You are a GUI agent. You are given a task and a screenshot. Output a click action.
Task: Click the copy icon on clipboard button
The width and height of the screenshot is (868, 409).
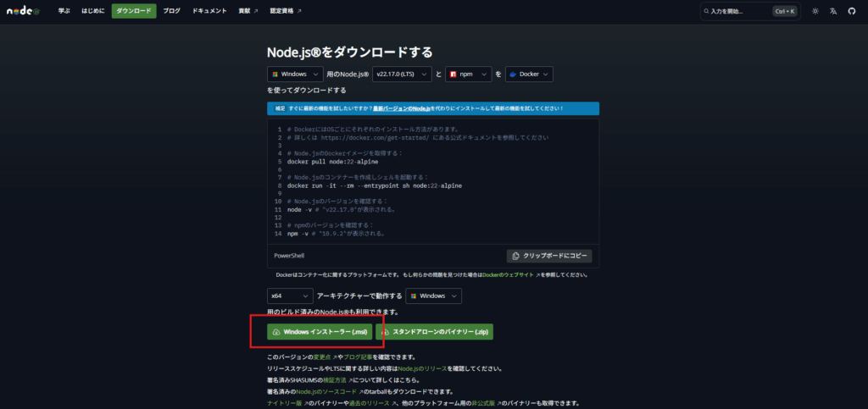tap(516, 256)
